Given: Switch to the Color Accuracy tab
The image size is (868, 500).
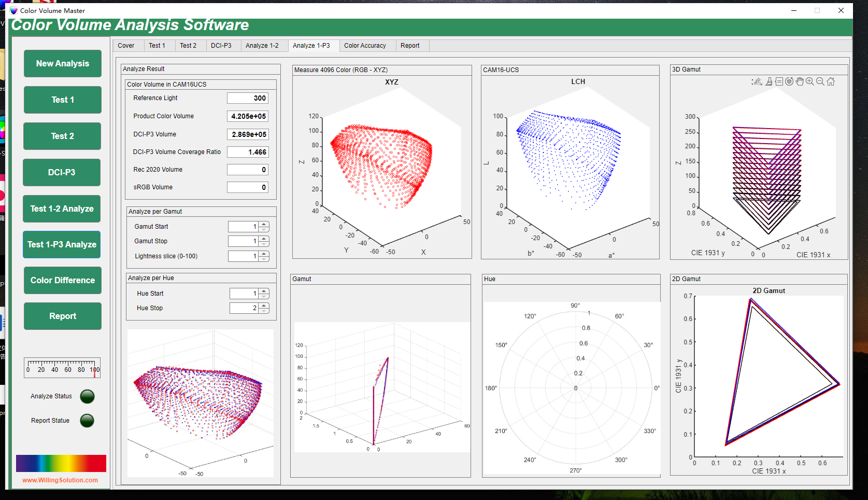Looking at the screenshot, I should [365, 46].
